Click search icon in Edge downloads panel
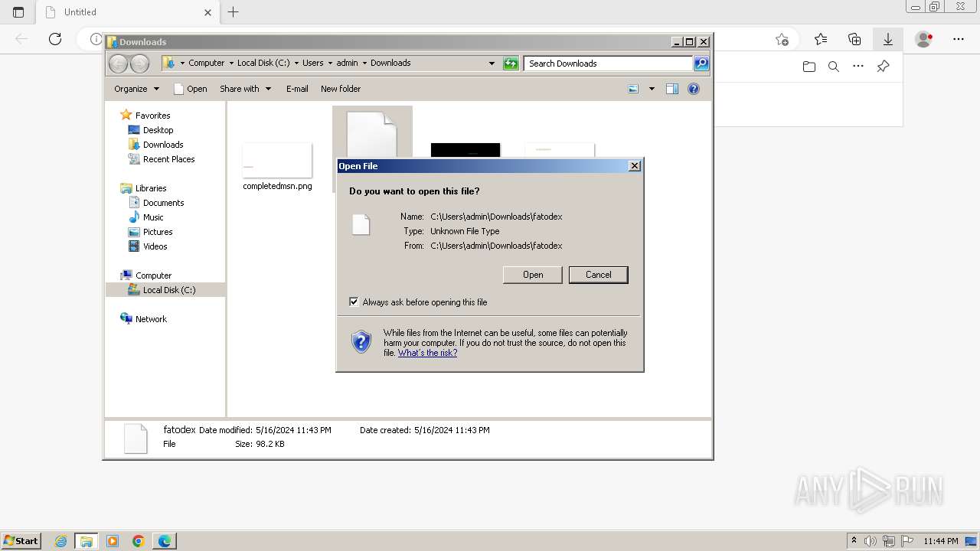This screenshot has width=980, height=551. click(x=834, y=67)
